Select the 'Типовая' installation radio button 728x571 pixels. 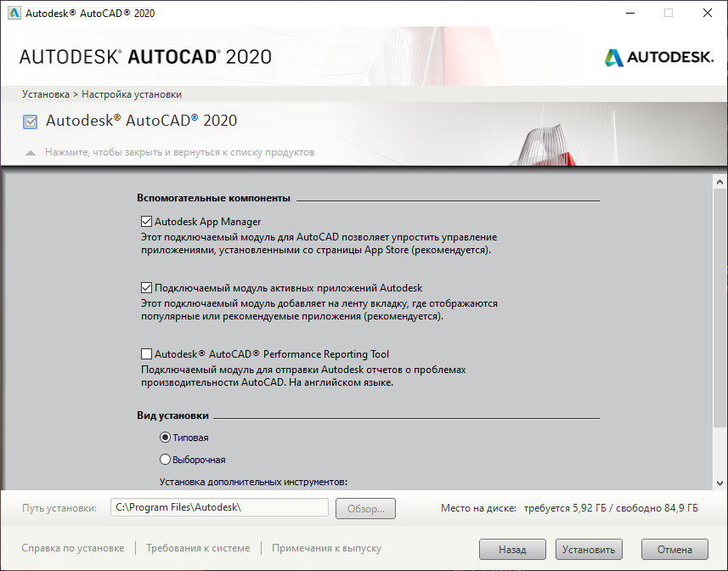point(165,438)
